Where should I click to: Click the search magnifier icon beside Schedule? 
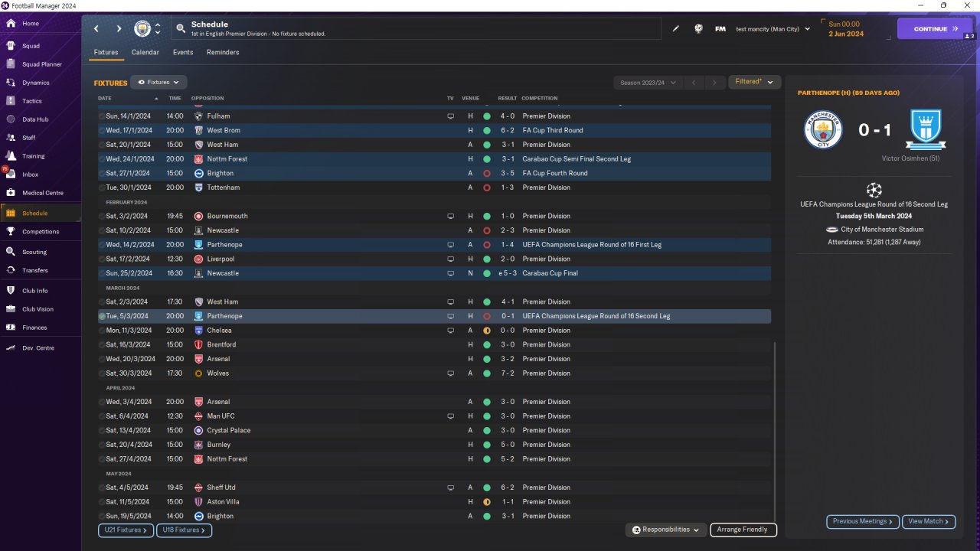pos(181,29)
